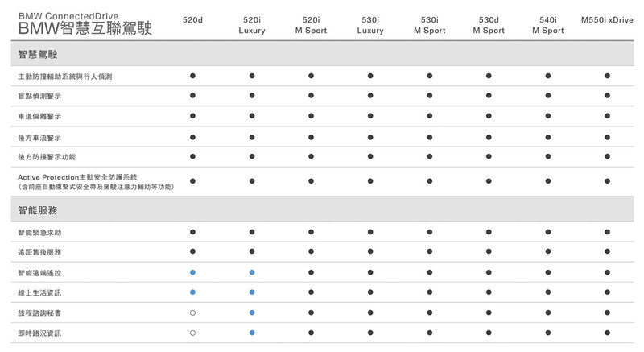Click the 線上生活資訊 row label
644x352 pixels.
click(39, 292)
